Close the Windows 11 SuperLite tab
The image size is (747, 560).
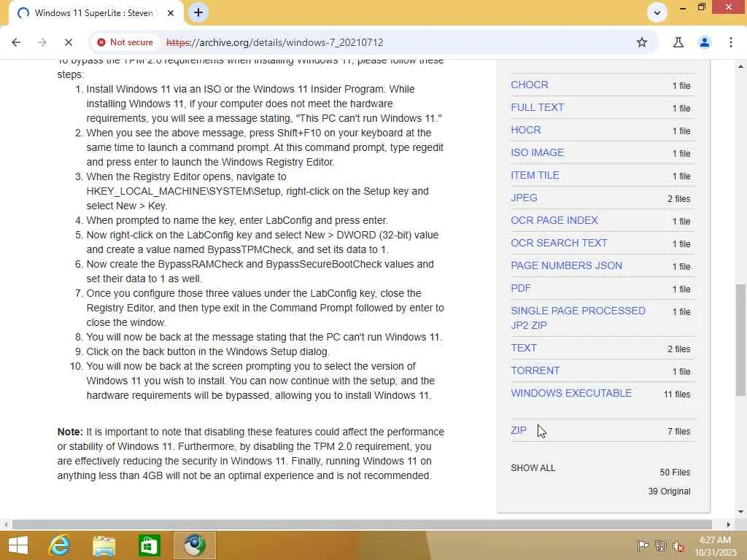(x=171, y=13)
